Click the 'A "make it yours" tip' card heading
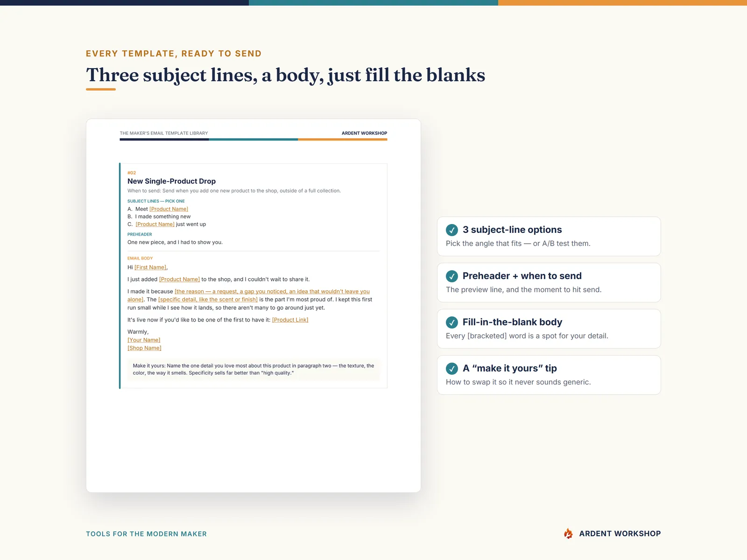Viewport: 747px width, 560px height. (510, 368)
